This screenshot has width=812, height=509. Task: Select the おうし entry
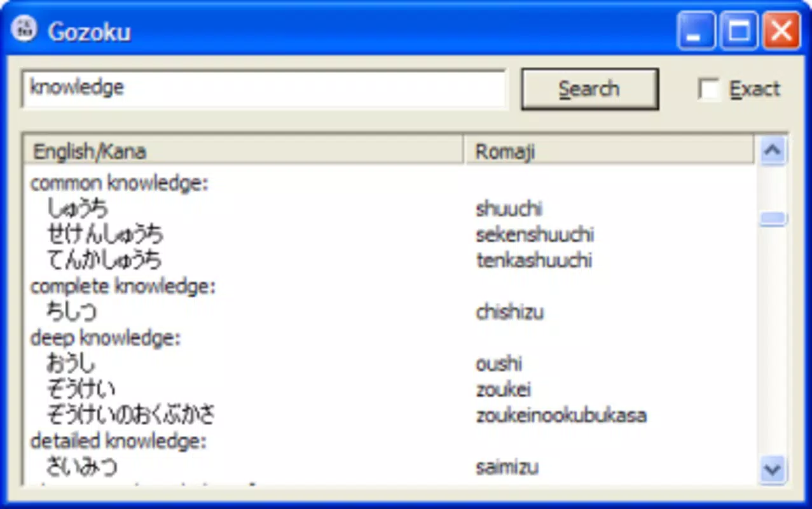[71, 363]
